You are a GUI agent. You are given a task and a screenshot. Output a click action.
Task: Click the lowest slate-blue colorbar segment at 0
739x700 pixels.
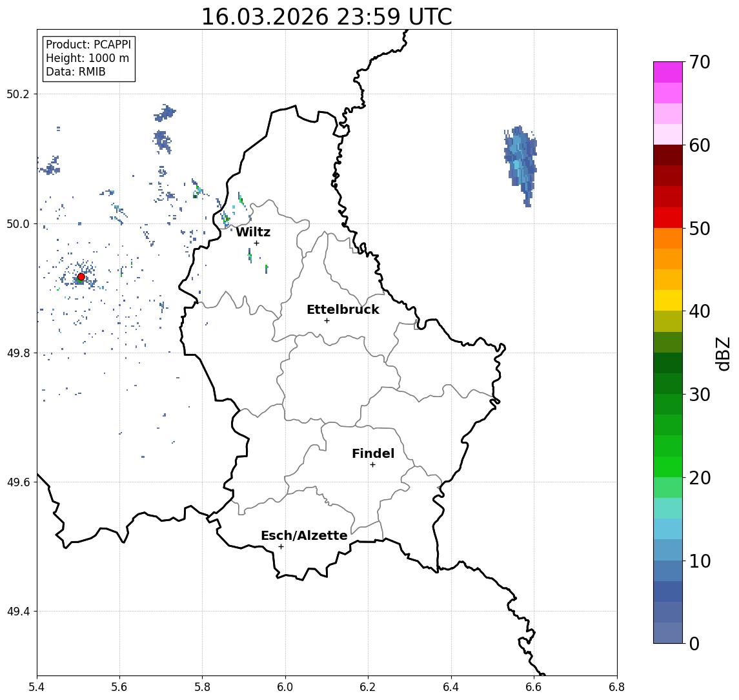coord(668,633)
